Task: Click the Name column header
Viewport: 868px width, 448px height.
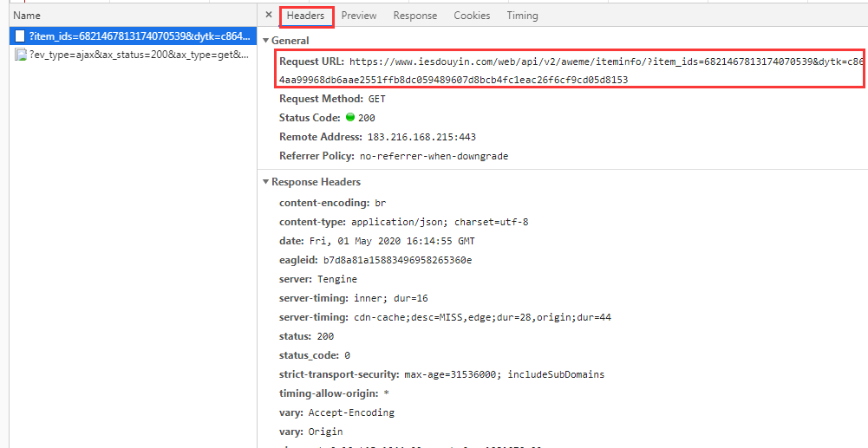Action: (x=27, y=16)
